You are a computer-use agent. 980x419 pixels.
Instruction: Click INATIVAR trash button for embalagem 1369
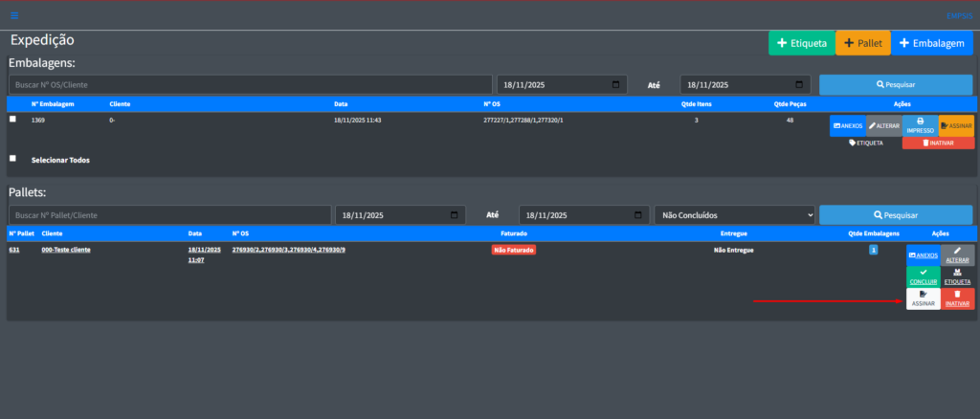coord(938,143)
